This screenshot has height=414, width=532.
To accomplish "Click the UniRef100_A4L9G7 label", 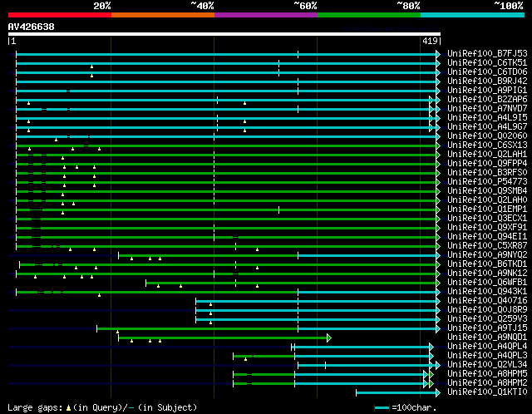I will (487, 127).
